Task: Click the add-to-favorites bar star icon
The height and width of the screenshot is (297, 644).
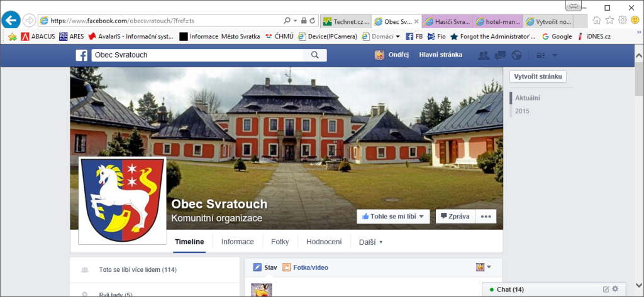Action: point(13,36)
